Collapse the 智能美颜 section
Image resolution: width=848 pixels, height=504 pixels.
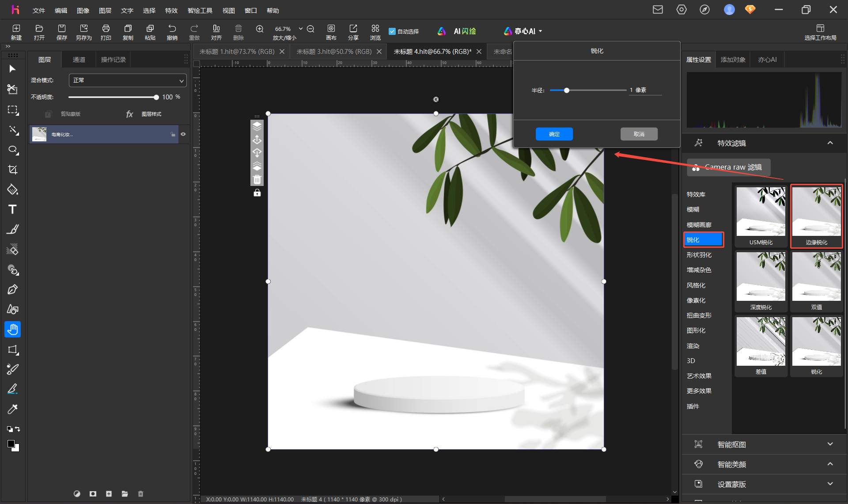830,464
